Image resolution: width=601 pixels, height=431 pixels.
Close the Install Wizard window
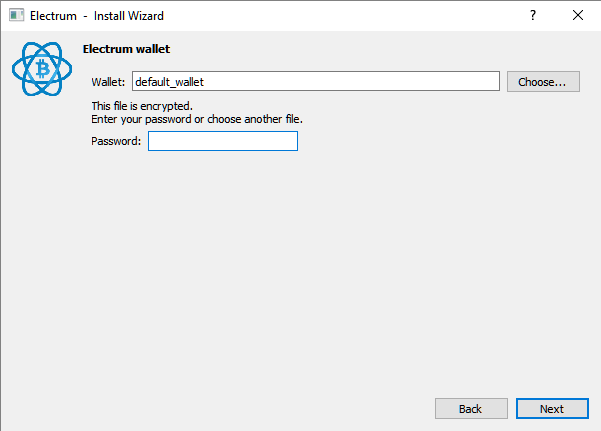click(x=578, y=15)
